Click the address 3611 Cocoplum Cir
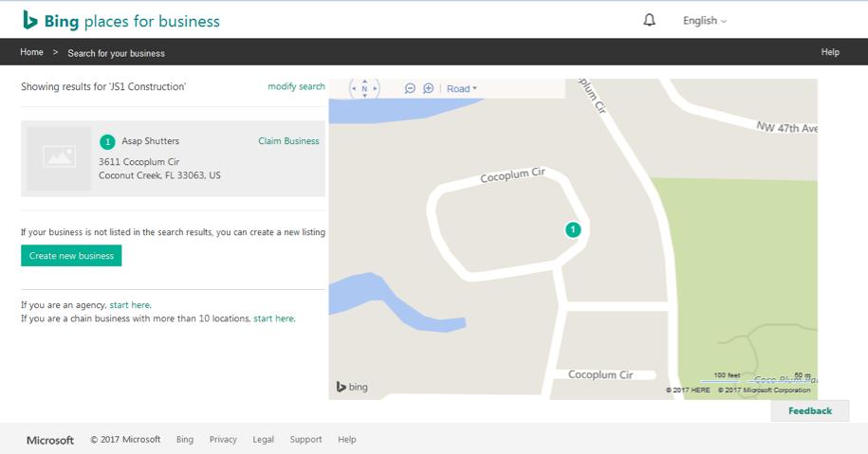The width and height of the screenshot is (868, 454). (139, 162)
